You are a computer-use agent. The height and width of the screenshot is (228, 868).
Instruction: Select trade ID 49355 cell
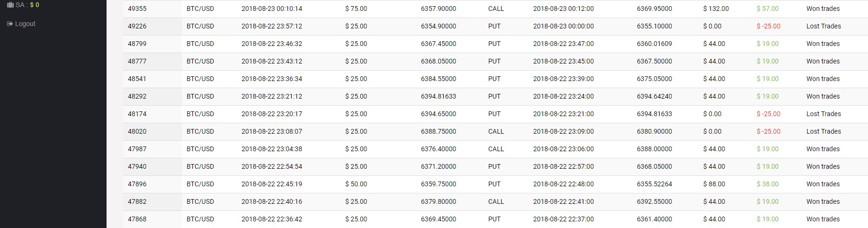(x=137, y=9)
